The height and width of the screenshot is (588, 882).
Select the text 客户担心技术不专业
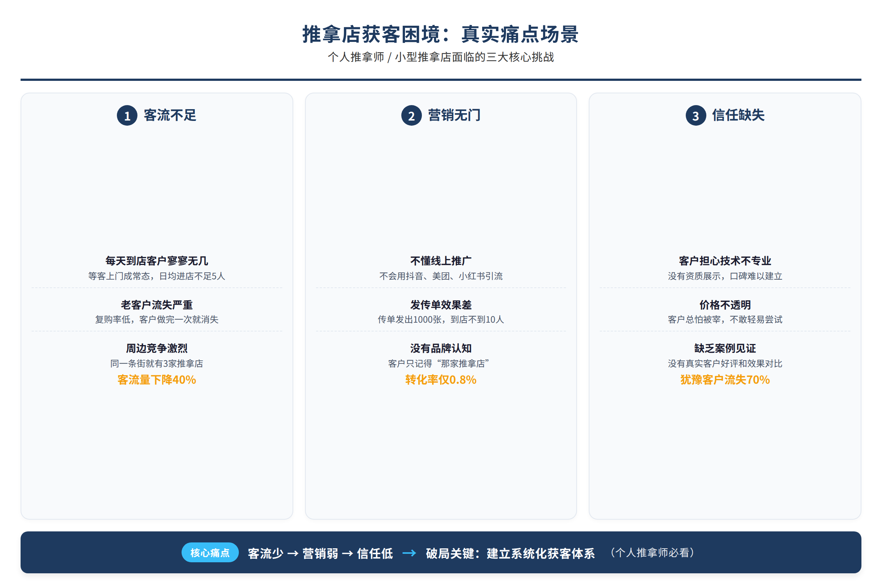click(x=725, y=261)
